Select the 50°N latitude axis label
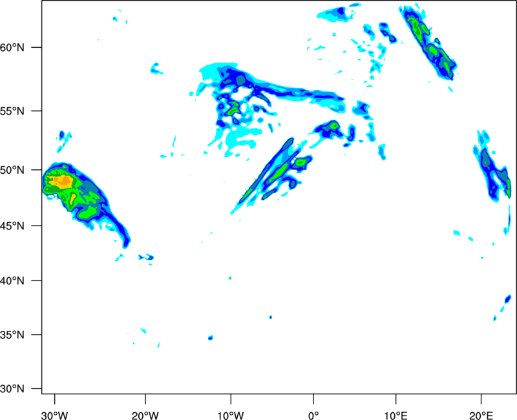Screen dimensions: 517x420 (12, 170)
